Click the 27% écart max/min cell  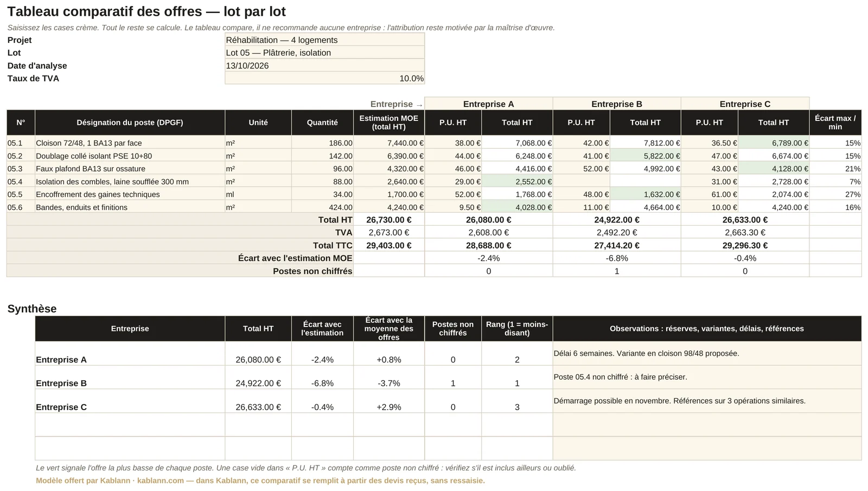coord(835,194)
